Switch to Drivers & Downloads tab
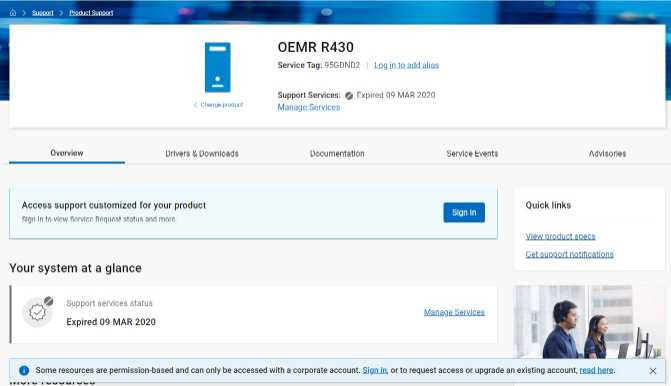This screenshot has width=671, height=386. coord(202,154)
